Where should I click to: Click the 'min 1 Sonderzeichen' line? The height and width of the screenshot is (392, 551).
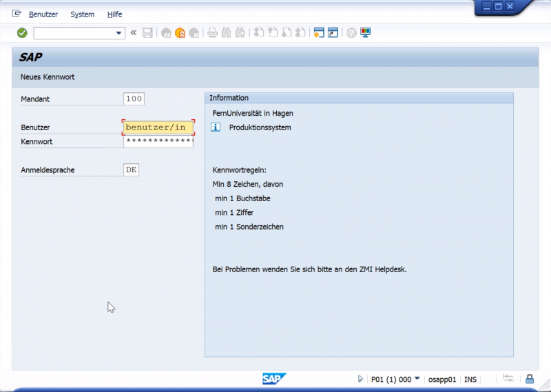tap(249, 227)
